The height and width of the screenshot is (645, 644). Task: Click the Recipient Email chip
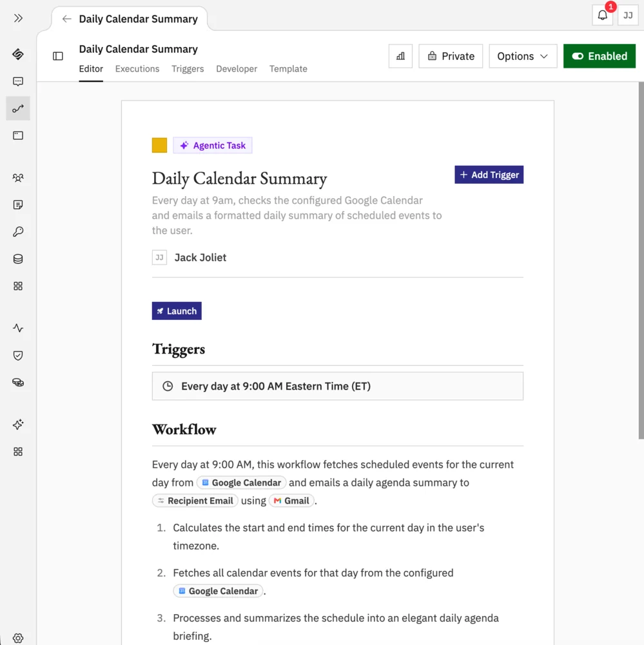195,501
